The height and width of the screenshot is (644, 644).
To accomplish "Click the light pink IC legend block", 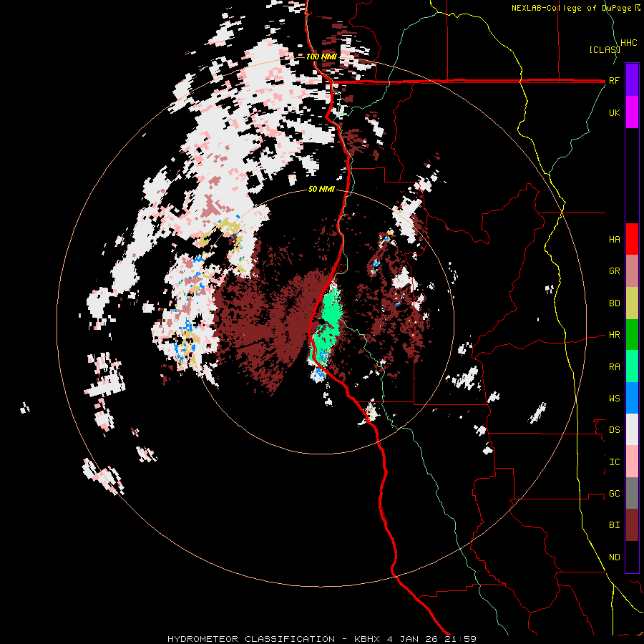I will [x=632, y=462].
